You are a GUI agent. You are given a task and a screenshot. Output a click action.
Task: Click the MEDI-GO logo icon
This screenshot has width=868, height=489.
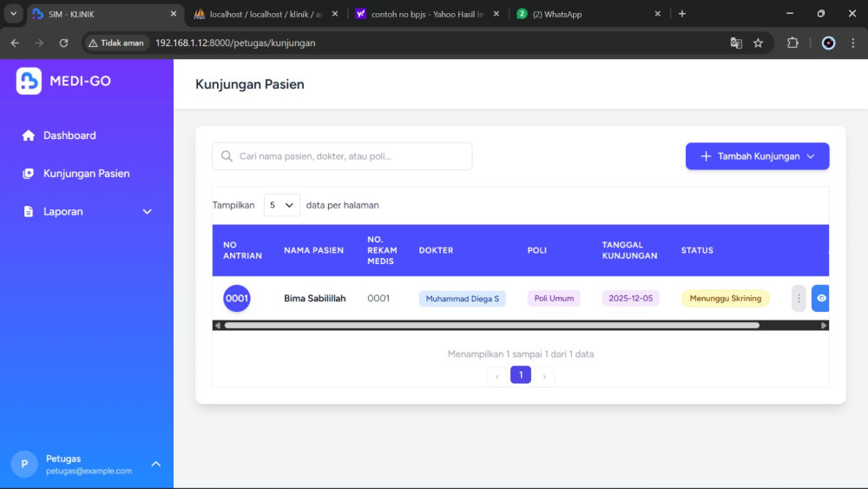(29, 81)
